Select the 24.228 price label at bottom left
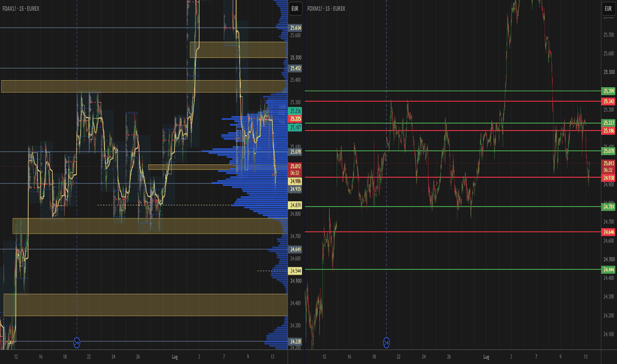Image resolution: width=617 pixels, height=364 pixels. point(295,341)
